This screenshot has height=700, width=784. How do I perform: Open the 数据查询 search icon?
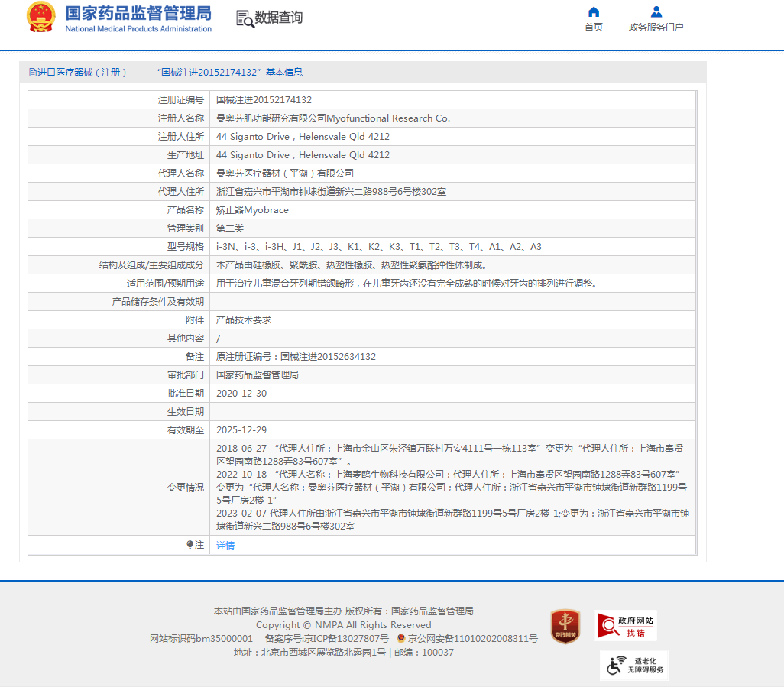click(245, 19)
